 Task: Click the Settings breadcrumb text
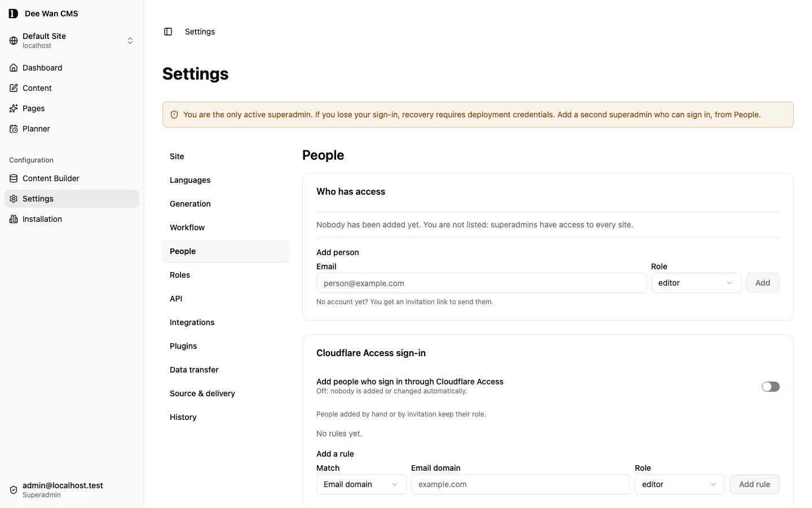(x=200, y=32)
